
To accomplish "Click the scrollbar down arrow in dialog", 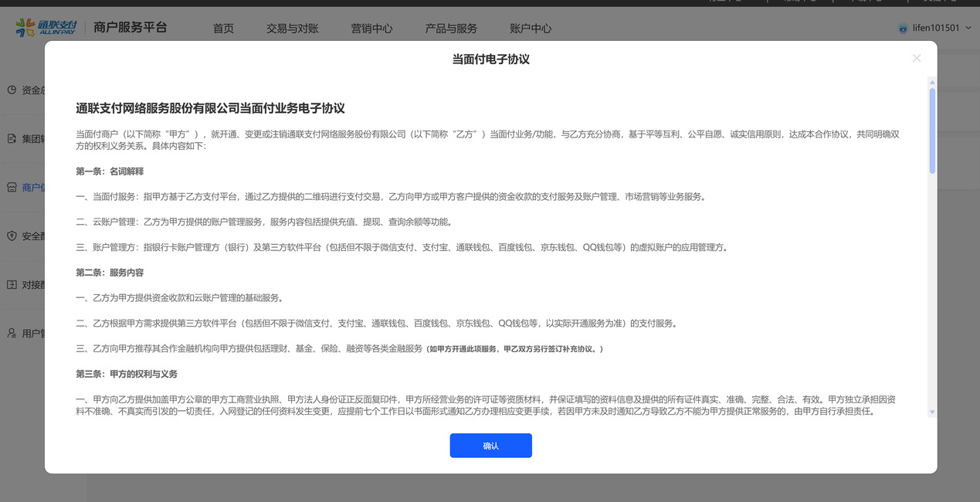I will 932,412.
